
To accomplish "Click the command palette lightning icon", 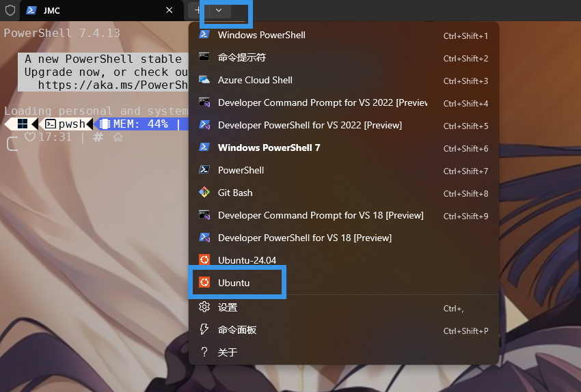I will coord(204,329).
